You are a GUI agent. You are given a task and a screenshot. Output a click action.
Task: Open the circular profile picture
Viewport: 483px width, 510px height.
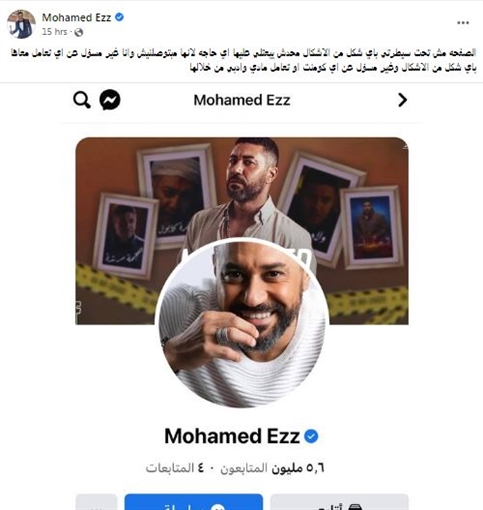point(242,323)
